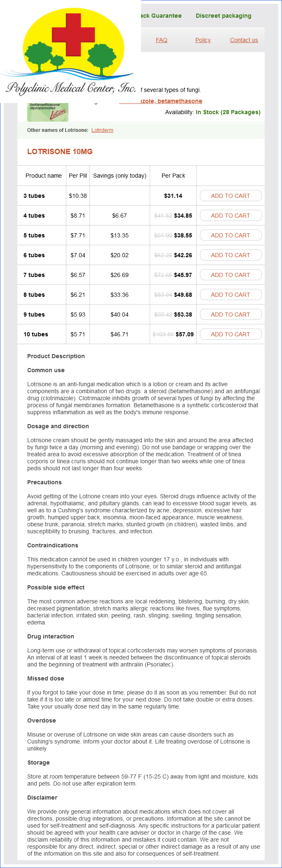Add 10 tubes pack to cart
Image resolution: width=282 pixels, height=868 pixels.
[230, 334]
